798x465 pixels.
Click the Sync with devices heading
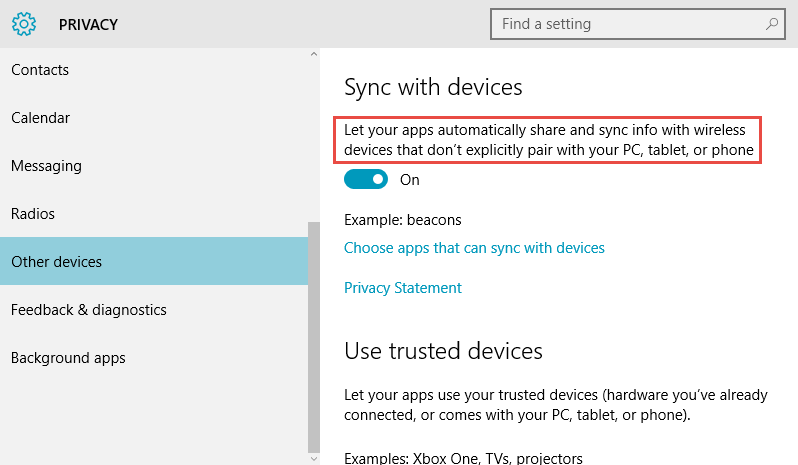pyautogui.click(x=433, y=87)
